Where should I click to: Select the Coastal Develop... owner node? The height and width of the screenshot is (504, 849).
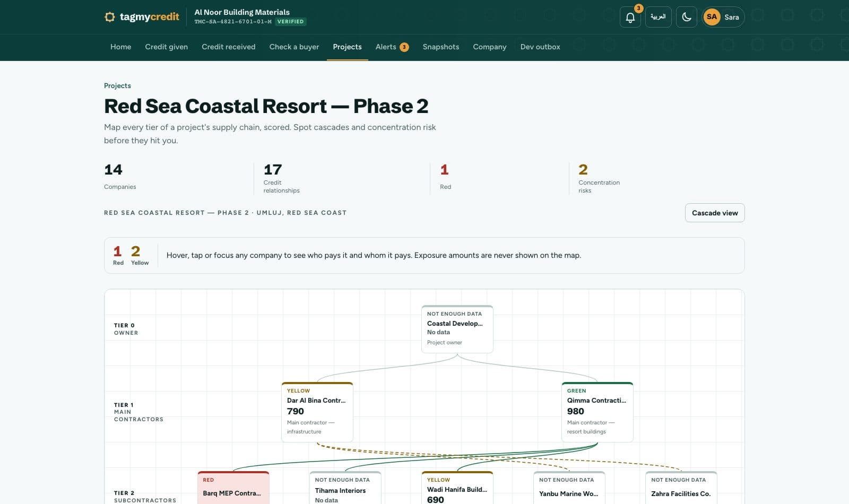pyautogui.click(x=457, y=329)
